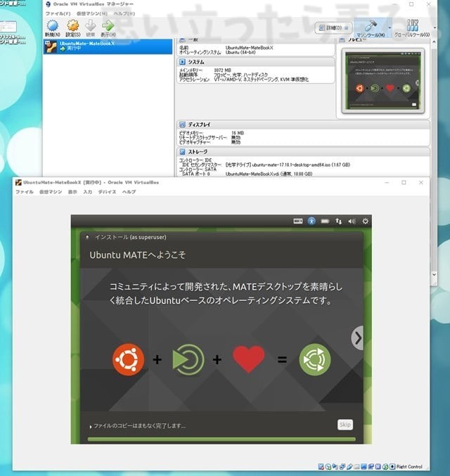
Task: Click the New (新規) VM toolbar icon
Action: [x=53, y=26]
